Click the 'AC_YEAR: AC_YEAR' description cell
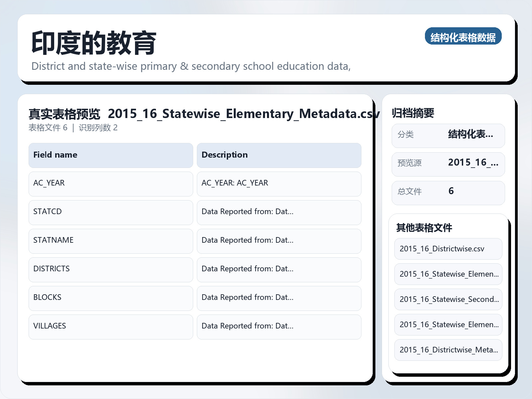The image size is (532, 399). [x=279, y=184]
